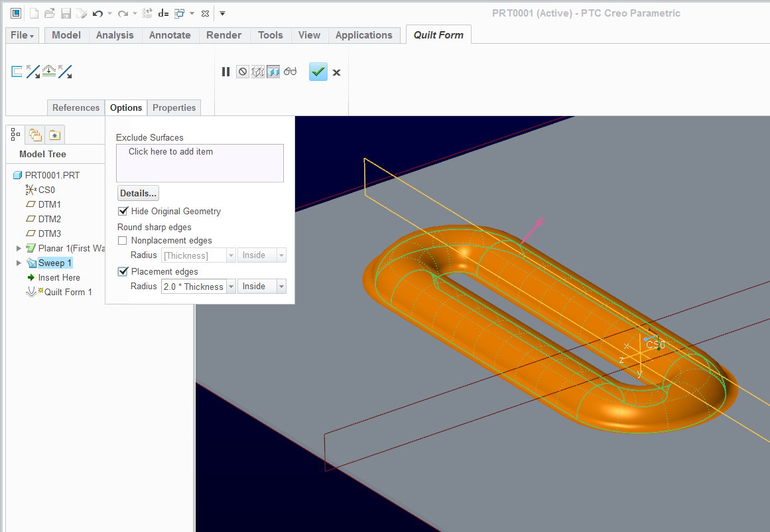Click the Regenerate model icon

pos(147,13)
